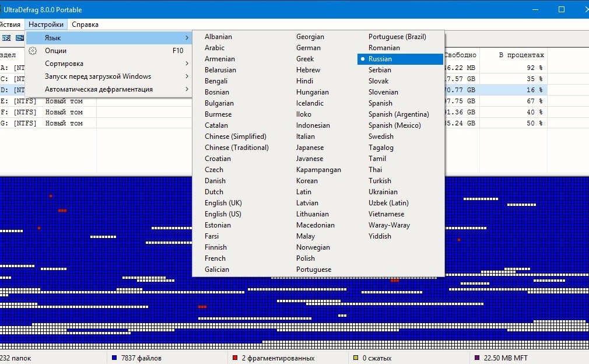Open the Опции menu entry
589x364 pixels.
click(x=109, y=51)
